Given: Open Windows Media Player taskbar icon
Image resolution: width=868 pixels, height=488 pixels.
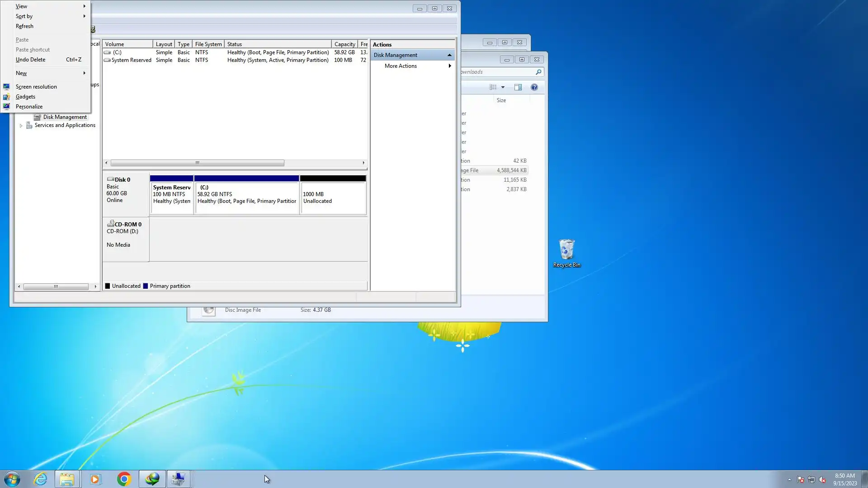Looking at the screenshot, I should tap(95, 479).
